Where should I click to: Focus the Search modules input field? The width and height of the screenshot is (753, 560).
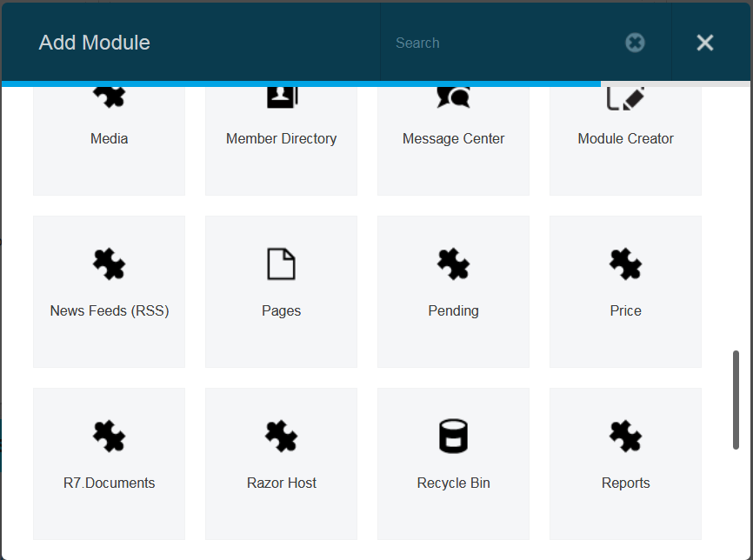point(504,43)
